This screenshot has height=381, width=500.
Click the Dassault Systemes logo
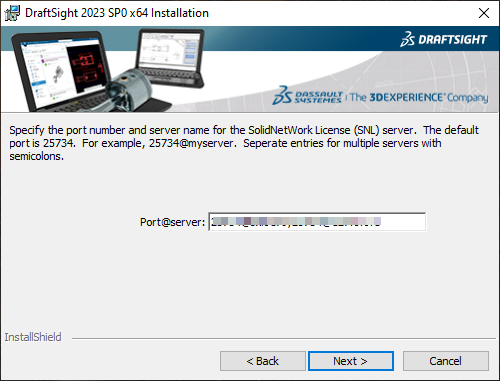pyautogui.click(x=307, y=96)
